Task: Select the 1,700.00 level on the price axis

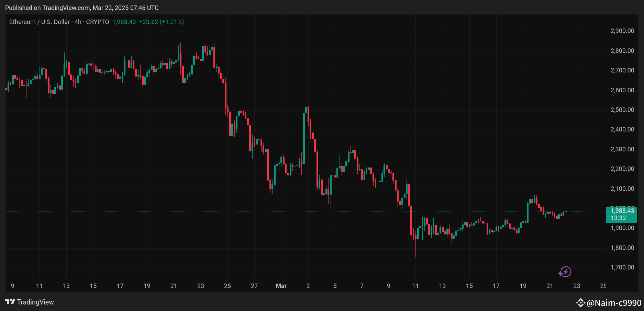Action: pyautogui.click(x=622, y=267)
